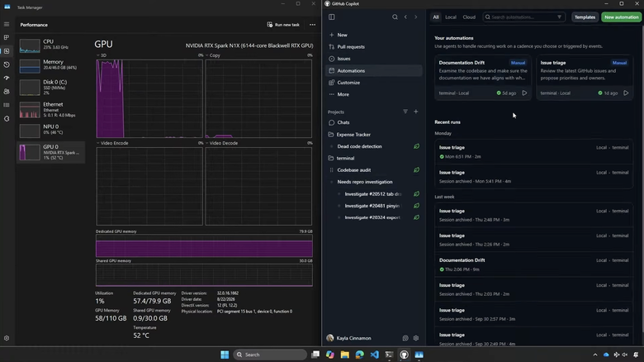Open Copilot settings gear near profile

(x=415, y=338)
